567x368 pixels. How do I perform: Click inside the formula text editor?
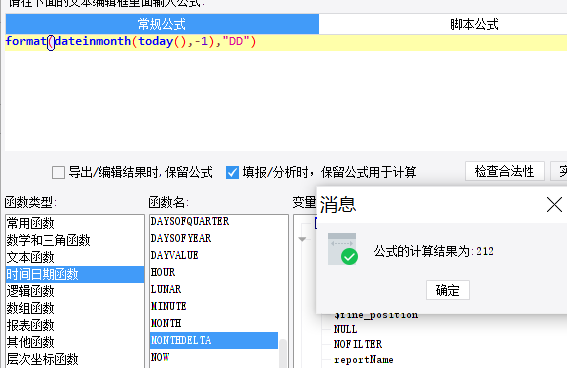pyautogui.click(x=286, y=93)
